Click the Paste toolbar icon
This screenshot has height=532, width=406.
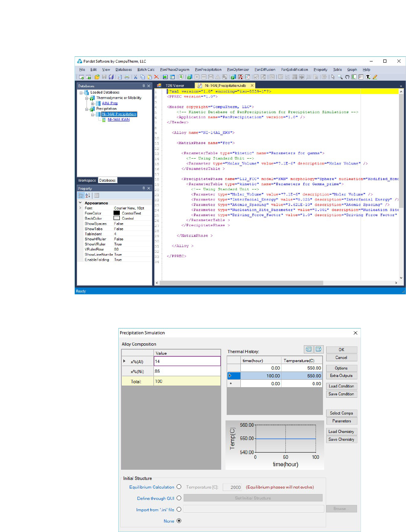(150, 77)
